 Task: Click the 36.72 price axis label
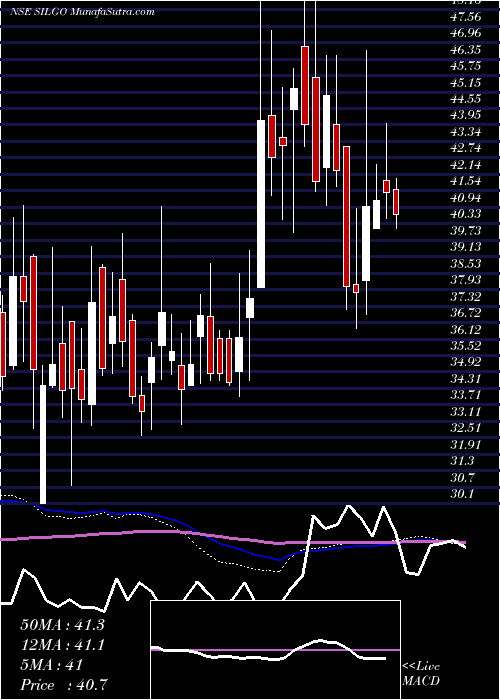coord(466,313)
